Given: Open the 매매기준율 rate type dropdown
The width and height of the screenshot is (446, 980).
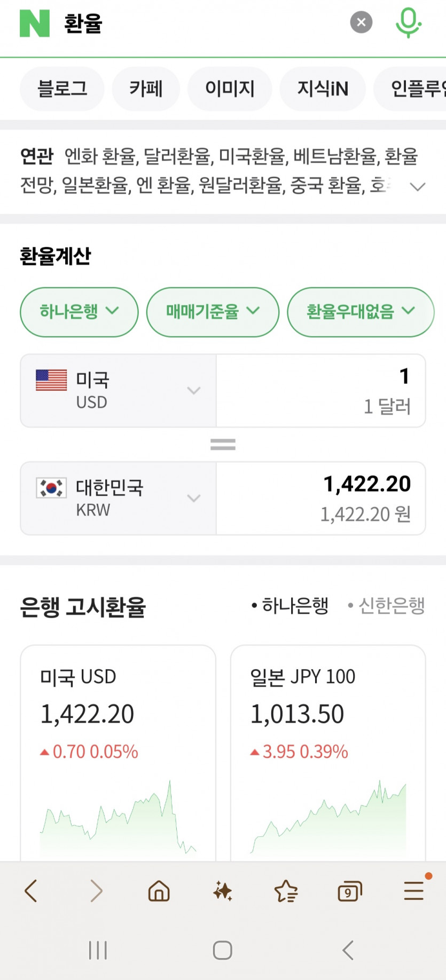Looking at the screenshot, I should point(213,312).
